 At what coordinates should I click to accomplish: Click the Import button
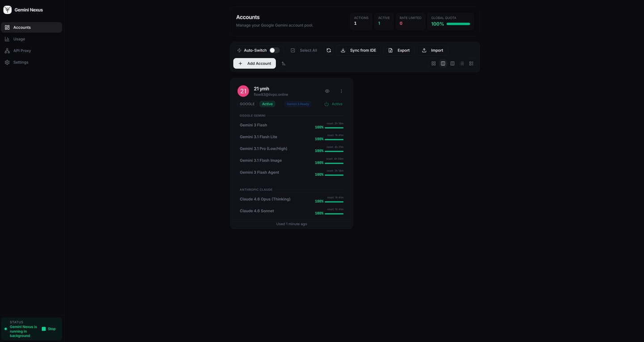[x=432, y=51]
